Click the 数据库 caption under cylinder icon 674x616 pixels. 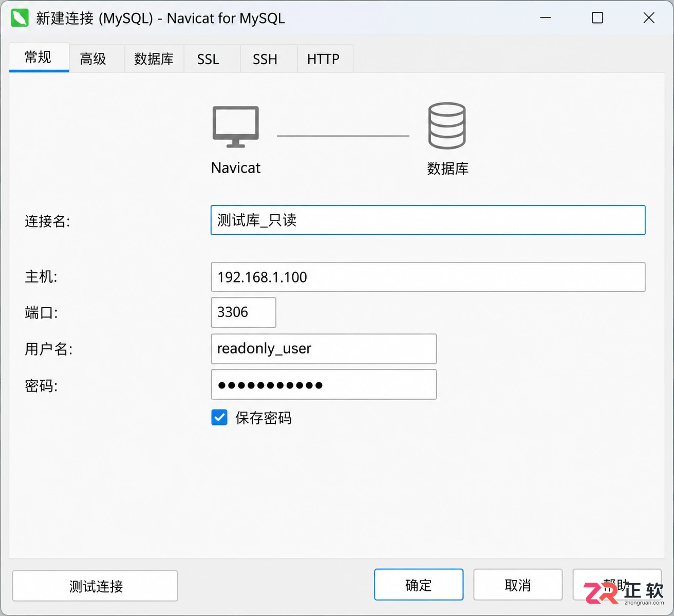[x=447, y=169]
